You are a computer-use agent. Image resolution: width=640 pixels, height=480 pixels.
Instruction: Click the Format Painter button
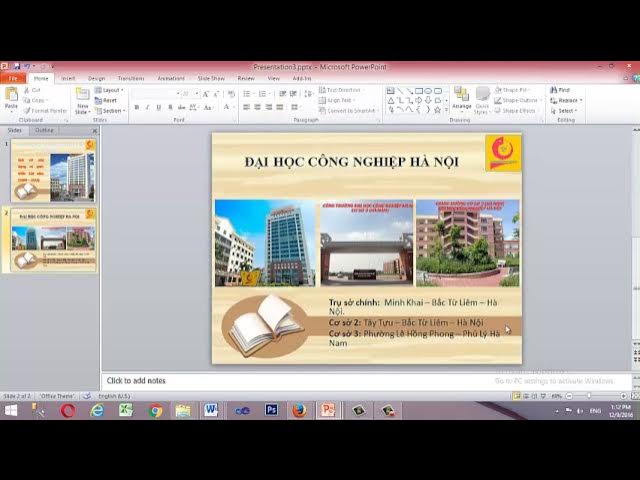pos(45,111)
